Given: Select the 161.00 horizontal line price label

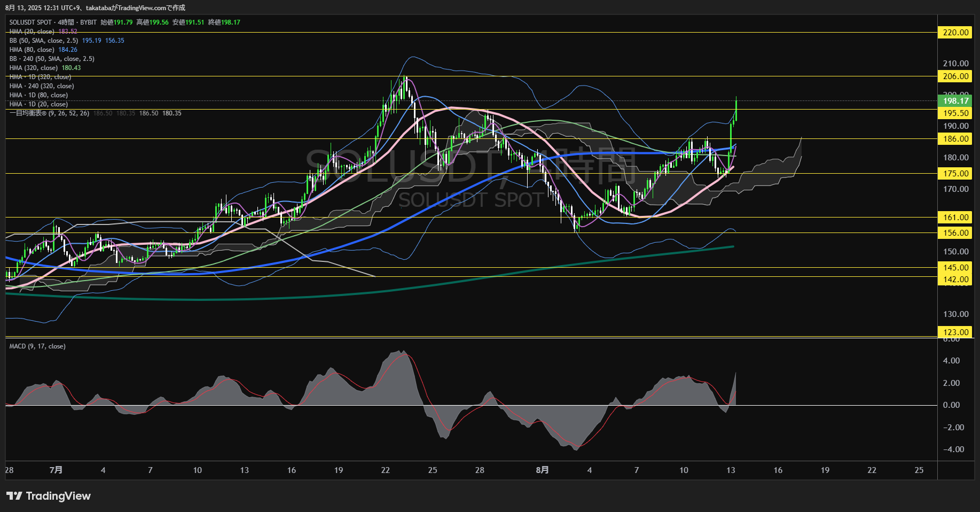Looking at the screenshot, I should coord(955,218).
